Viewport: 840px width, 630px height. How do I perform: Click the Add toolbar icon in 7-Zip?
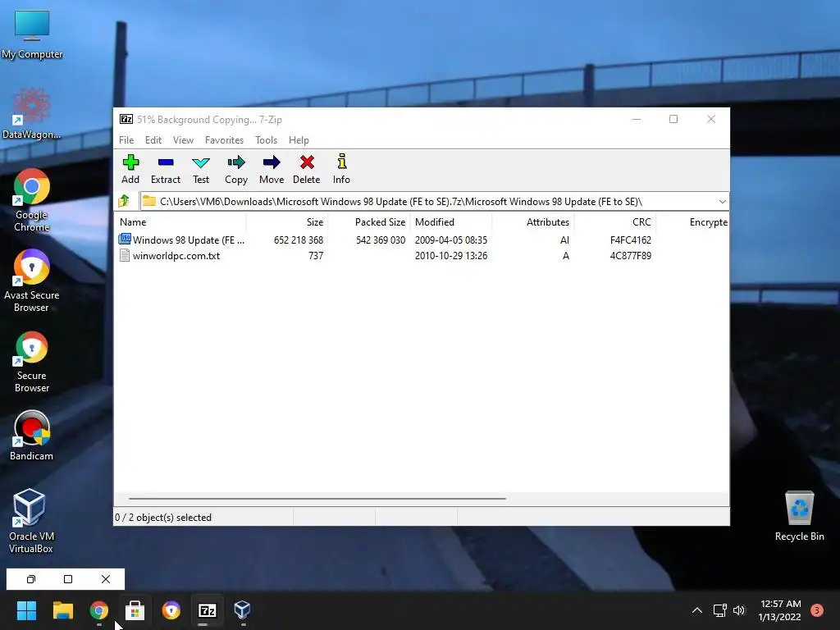click(130, 162)
